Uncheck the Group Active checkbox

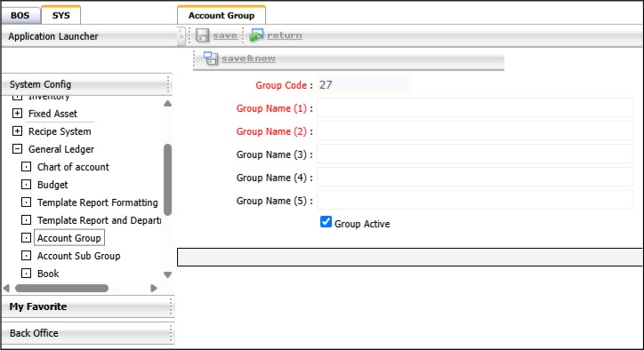pos(326,222)
